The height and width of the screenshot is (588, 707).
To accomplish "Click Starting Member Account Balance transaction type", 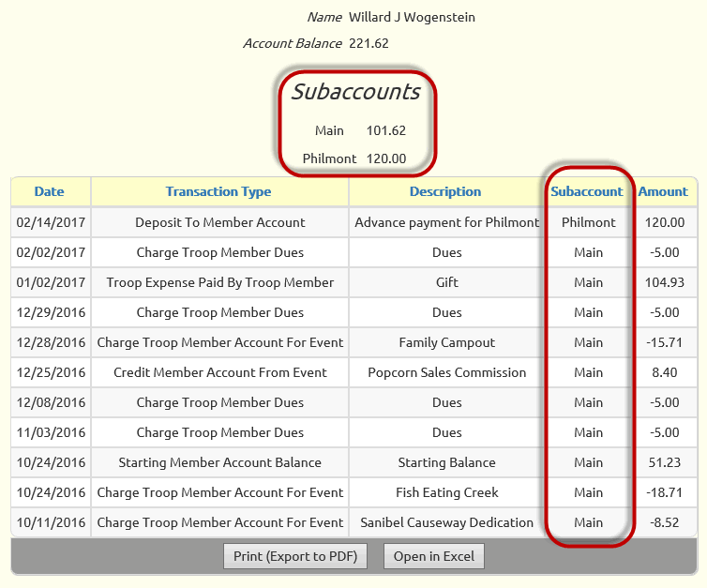I will coord(220,462).
